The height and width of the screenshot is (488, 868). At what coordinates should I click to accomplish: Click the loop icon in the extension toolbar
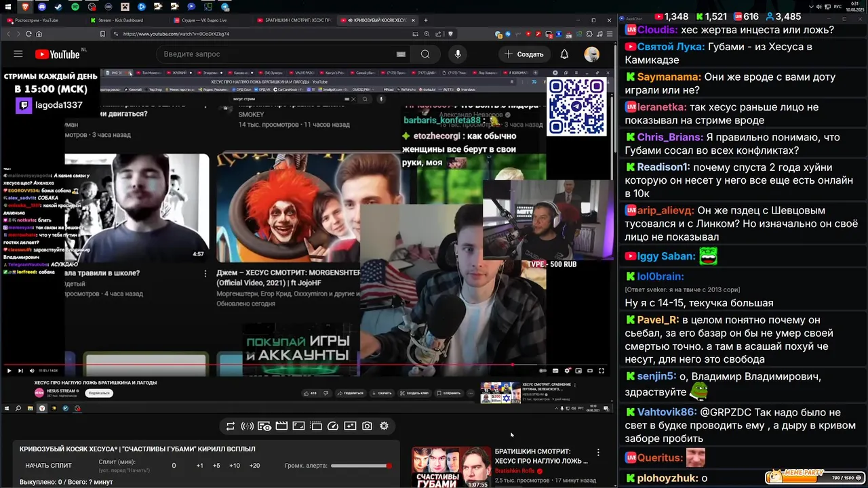tap(231, 426)
